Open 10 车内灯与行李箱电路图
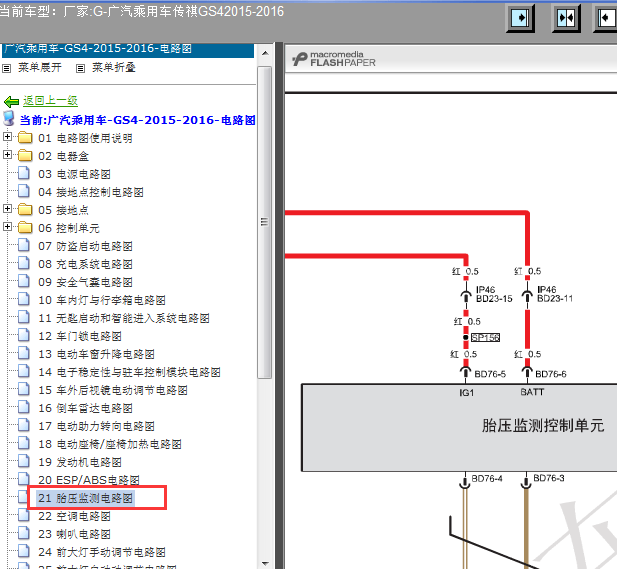 [x=102, y=301]
